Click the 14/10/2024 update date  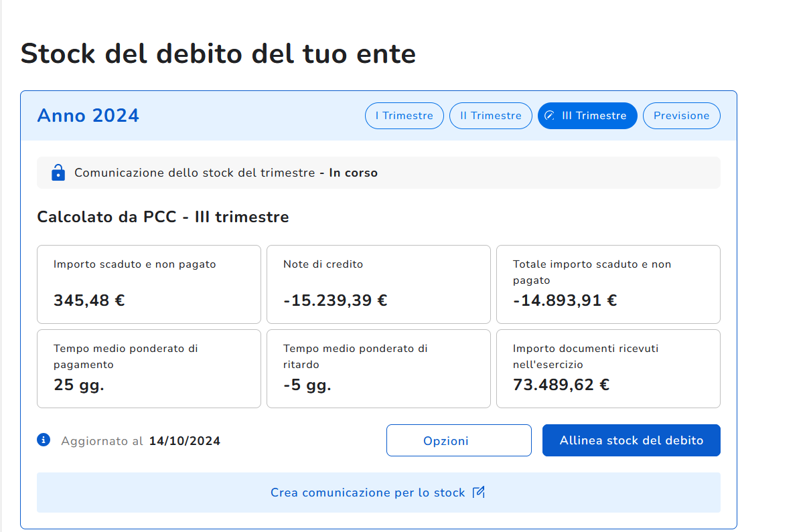(x=184, y=441)
